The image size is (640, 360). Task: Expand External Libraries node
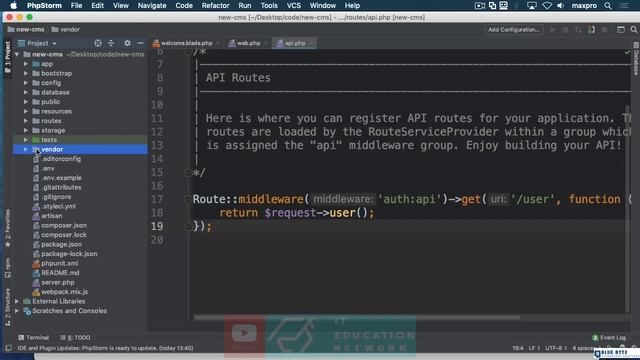(x=17, y=302)
